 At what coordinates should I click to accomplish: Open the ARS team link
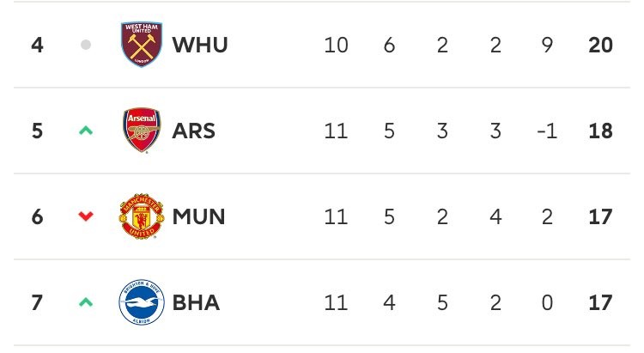[x=194, y=131]
